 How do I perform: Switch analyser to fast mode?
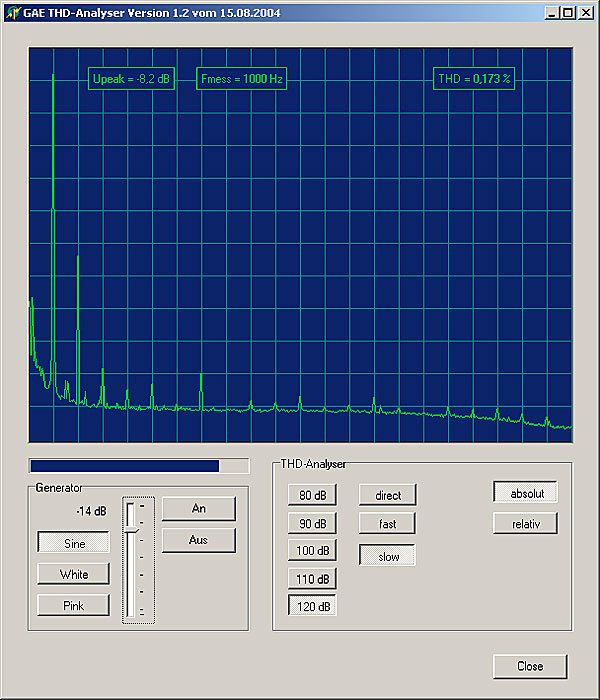point(387,523)
